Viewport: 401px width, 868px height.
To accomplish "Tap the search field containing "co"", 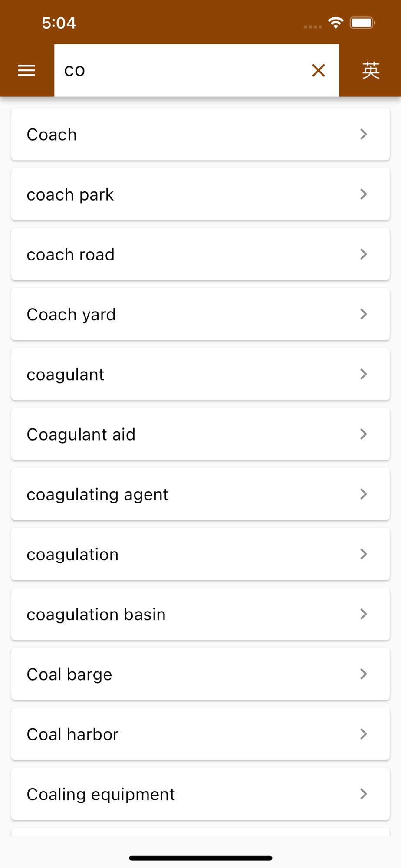I will [182, 70].
